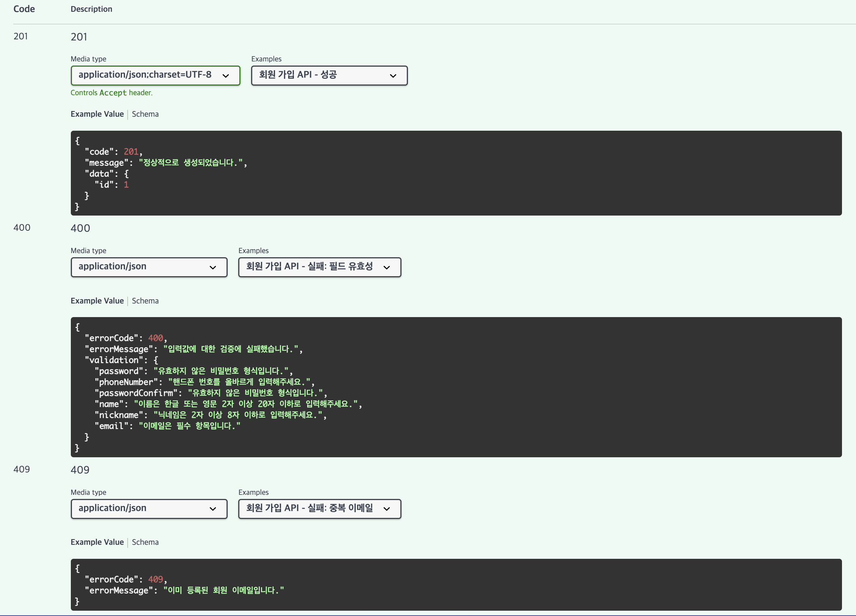Select Example Value tab in 409 response

(97, 542)
